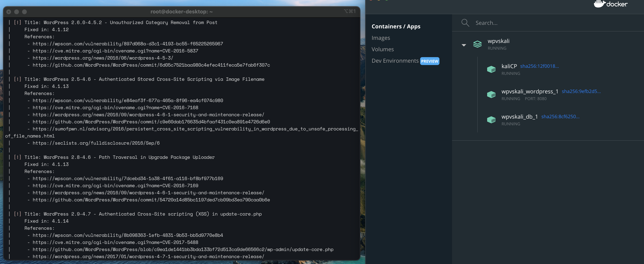This screenshot has width=644, height=264.
Task: Open the Volumes section
Action: coord(382,49)
